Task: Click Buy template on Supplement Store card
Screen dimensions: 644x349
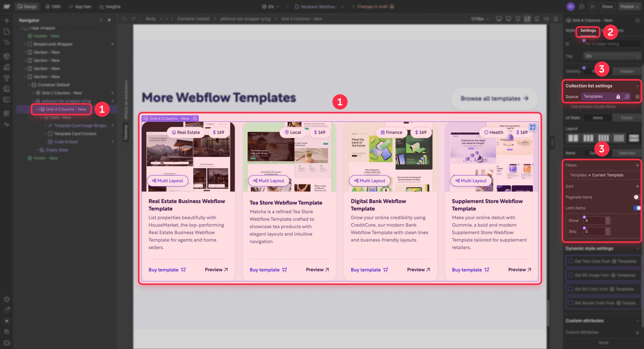Action: click(471, 270)
